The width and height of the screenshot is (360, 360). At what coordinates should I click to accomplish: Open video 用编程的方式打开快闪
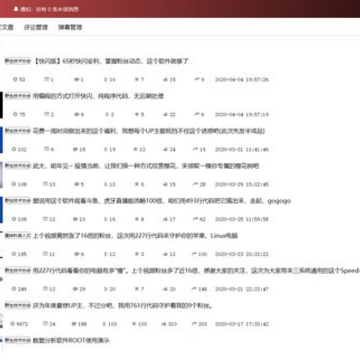click(98, 96)
